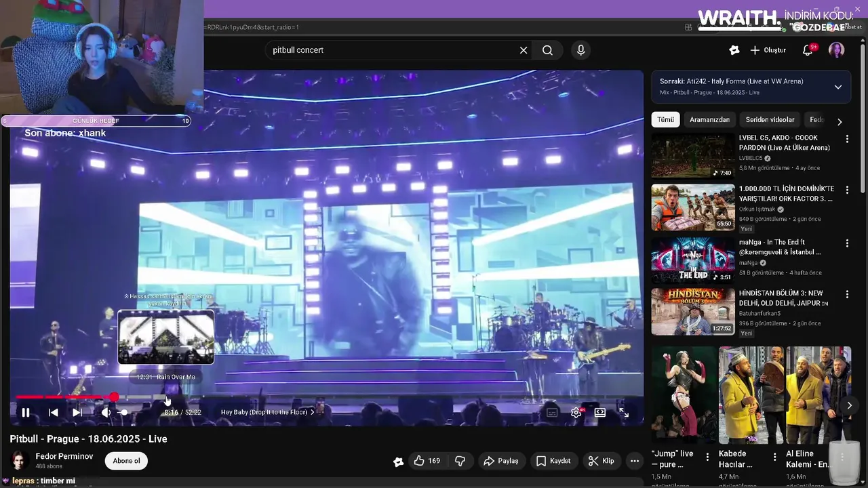Click the volume slider knob in player
Viewport: 868px width, 488px height.
click(x=123, y=412)
